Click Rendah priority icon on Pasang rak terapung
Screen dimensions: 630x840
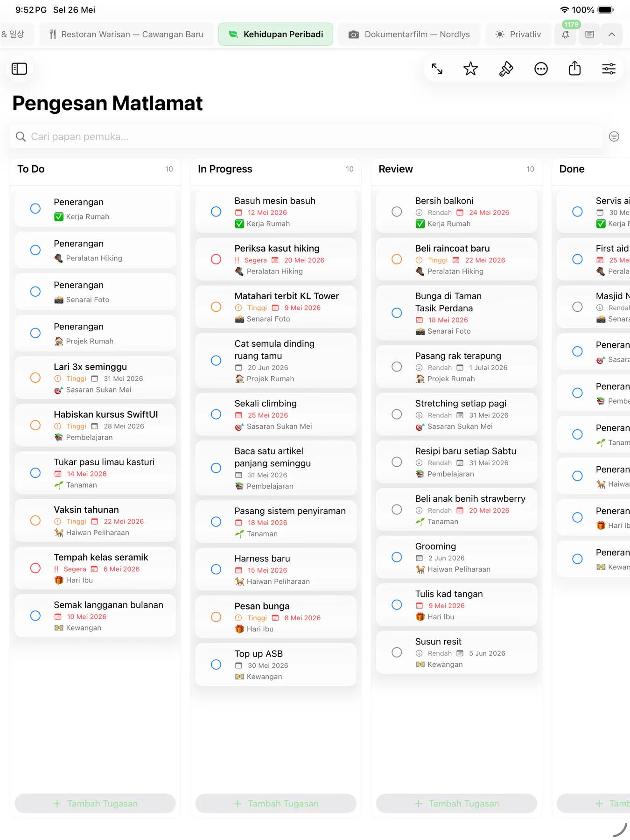pyautogui.click(x=419, y=367)
